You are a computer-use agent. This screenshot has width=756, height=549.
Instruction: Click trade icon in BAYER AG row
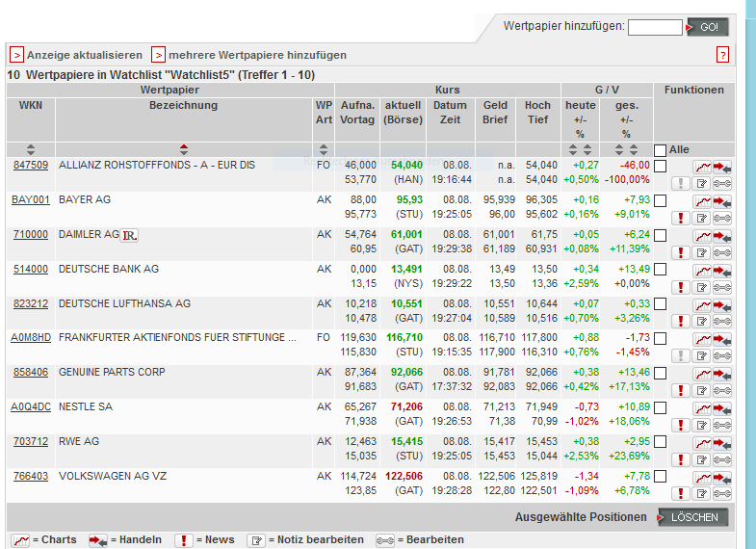[722, 201]
